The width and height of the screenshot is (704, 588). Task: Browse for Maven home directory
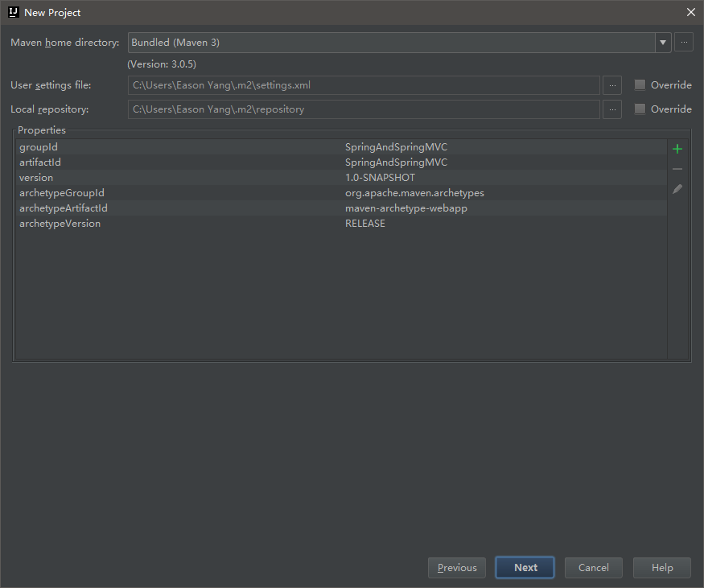point(683,43)
